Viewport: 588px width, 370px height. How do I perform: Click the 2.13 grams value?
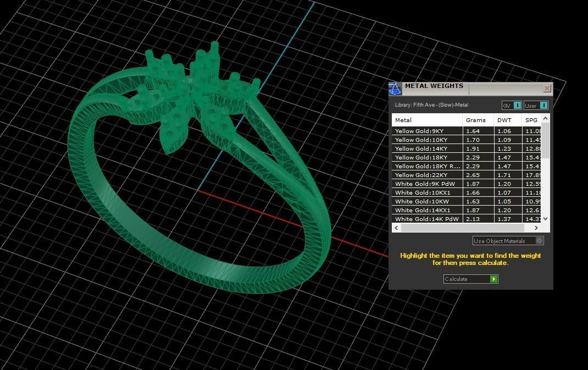click(x=473, y=219)
